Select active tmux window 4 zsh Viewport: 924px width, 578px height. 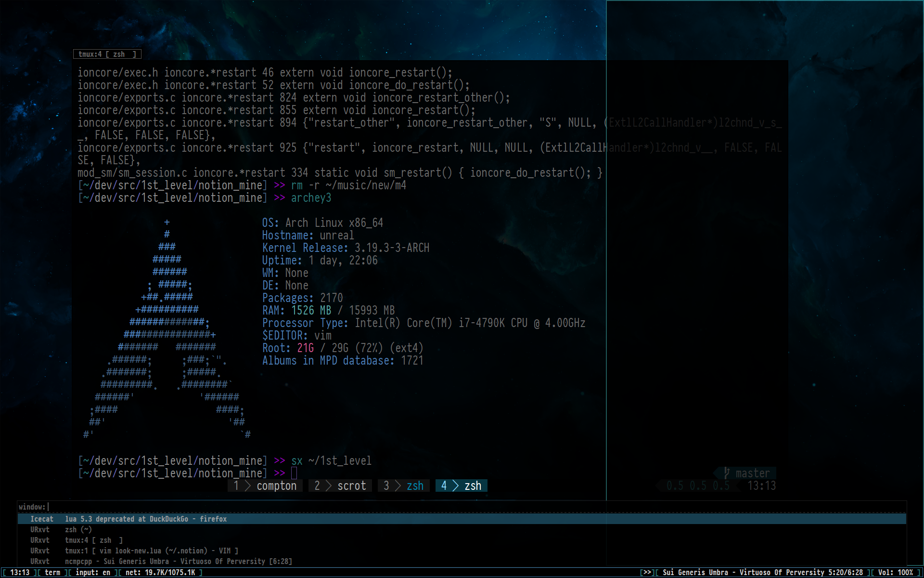(x=462, y=486)
